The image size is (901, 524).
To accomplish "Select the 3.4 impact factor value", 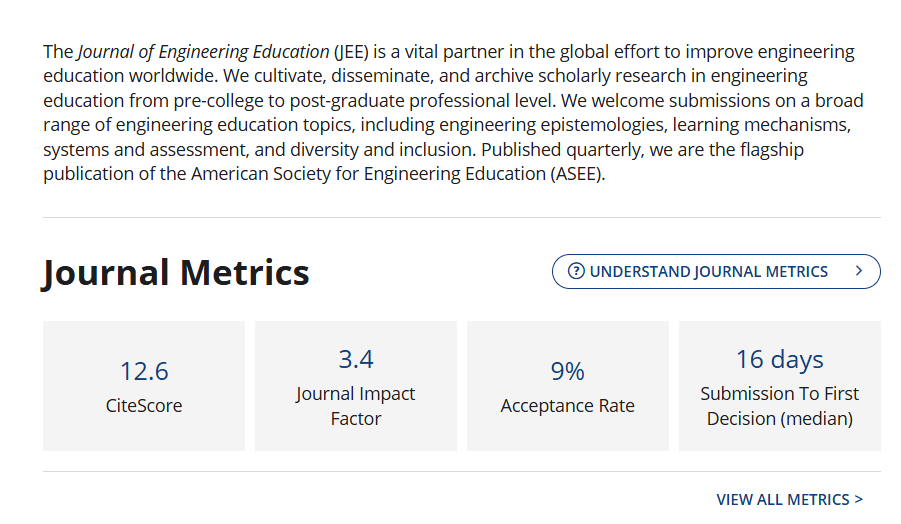I will pyautogui.click(x=356, y=359).
